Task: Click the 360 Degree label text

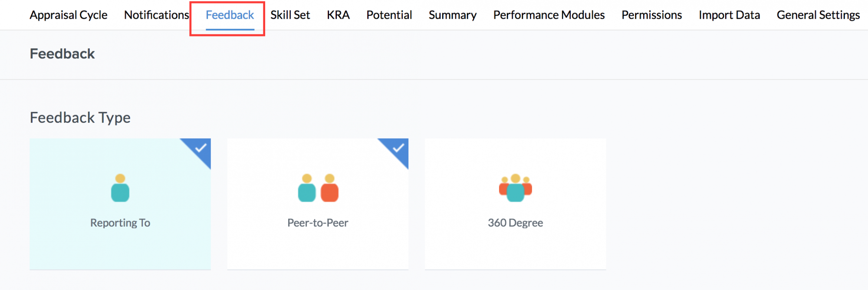Action: [515, 223]
